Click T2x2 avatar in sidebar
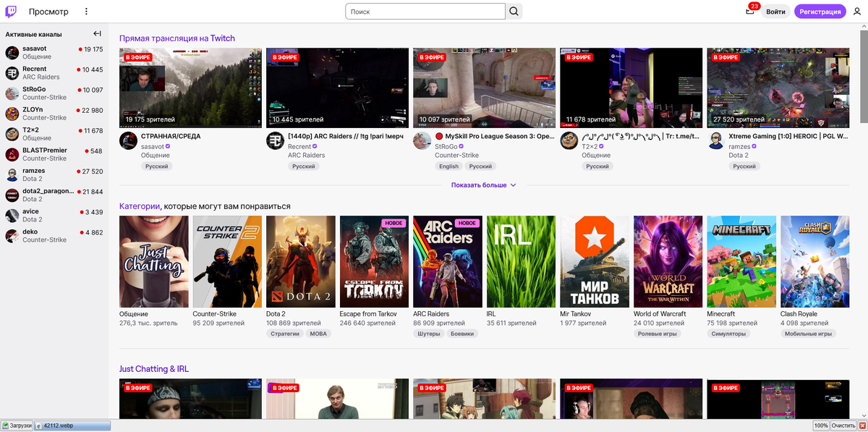 click(x=12, y=134)
